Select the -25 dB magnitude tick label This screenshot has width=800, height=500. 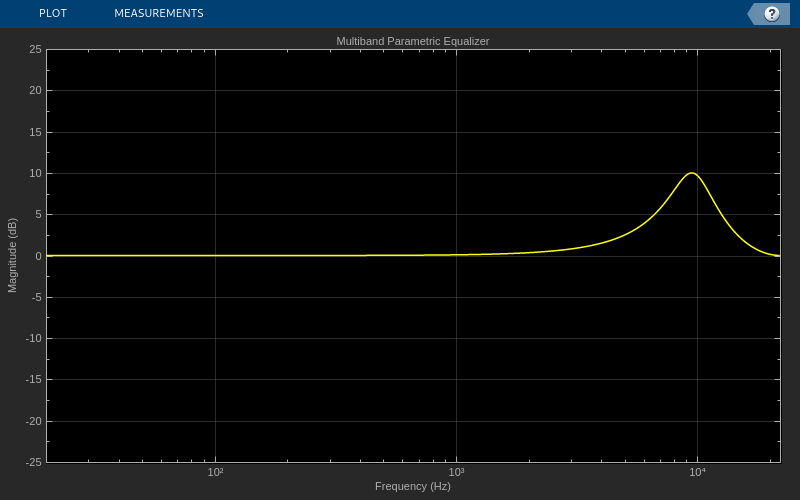tap(34, 462)
